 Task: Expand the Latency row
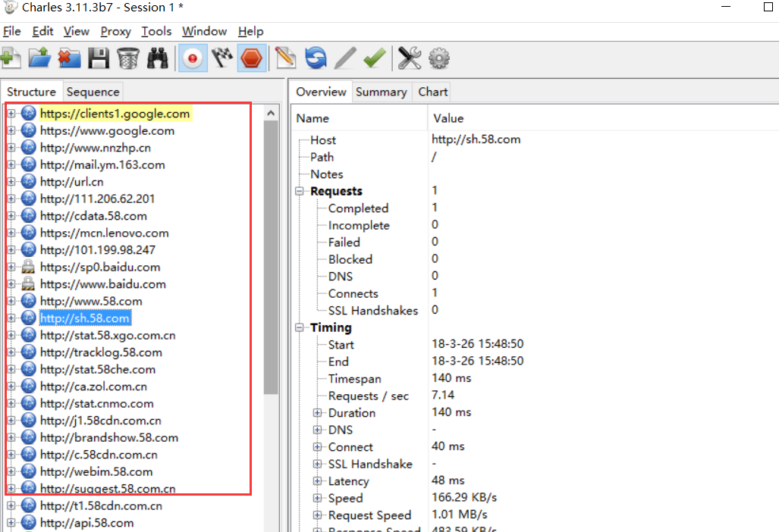click(317, 481)
